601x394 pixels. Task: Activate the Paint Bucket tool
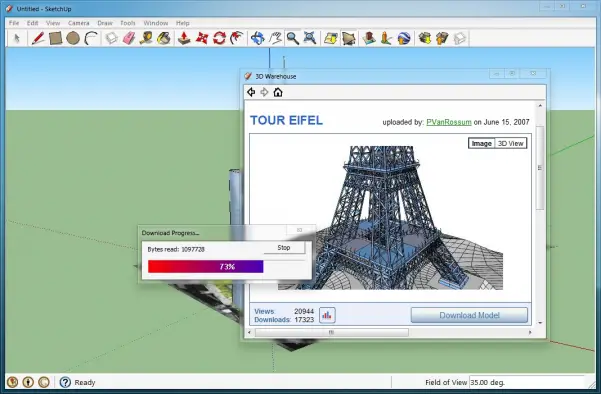coord(164,38)
